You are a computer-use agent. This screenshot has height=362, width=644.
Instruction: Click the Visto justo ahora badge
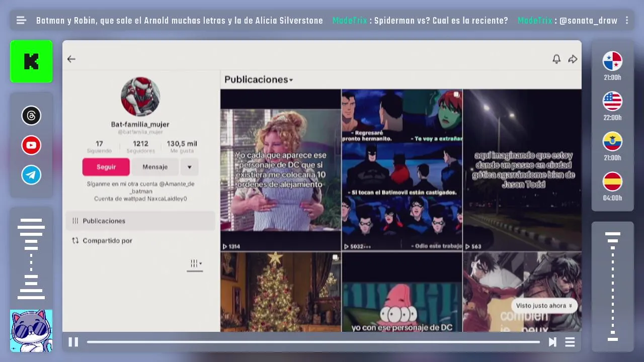(544, 306)
